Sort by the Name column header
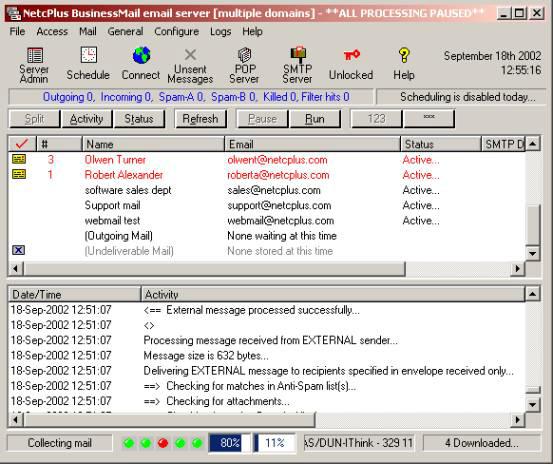Viewport: 553px width, 464px height. tap(153, 144)
